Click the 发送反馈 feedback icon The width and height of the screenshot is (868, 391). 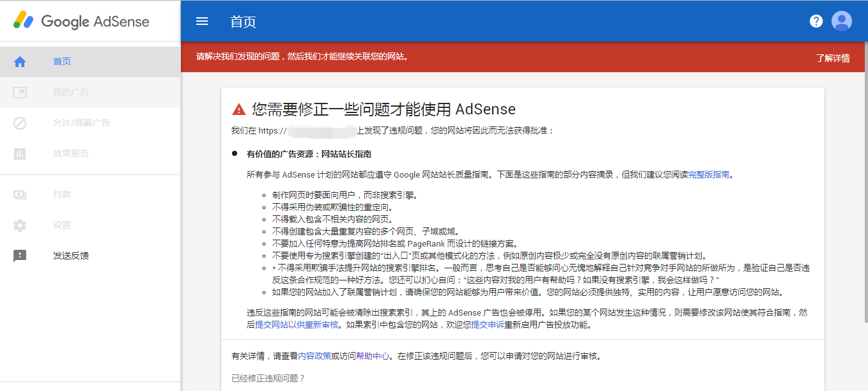[20, 256]
